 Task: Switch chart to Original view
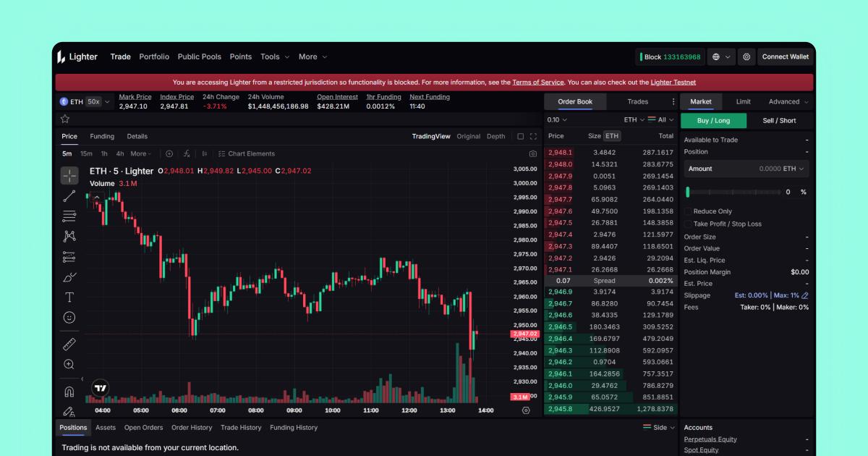click(469, 136)
